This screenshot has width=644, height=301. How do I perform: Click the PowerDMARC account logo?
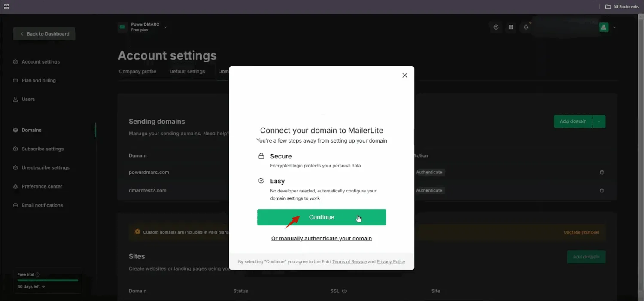click(x=123, y=27)
